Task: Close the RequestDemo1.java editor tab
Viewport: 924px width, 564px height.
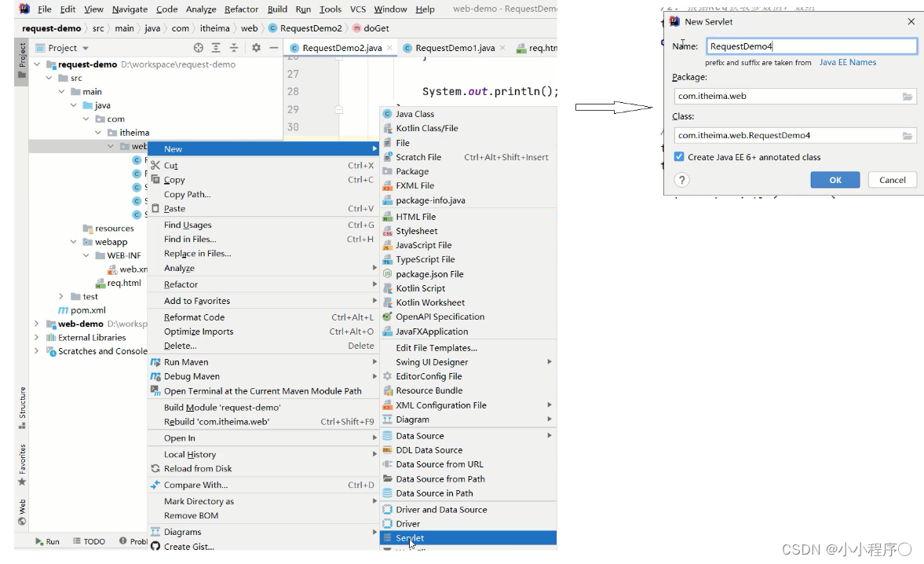Action: click(502, 48)
